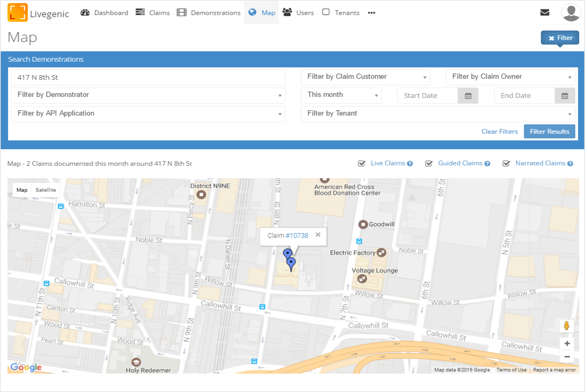Expand Filter by Claim Owner dropdown

point(510,77)
